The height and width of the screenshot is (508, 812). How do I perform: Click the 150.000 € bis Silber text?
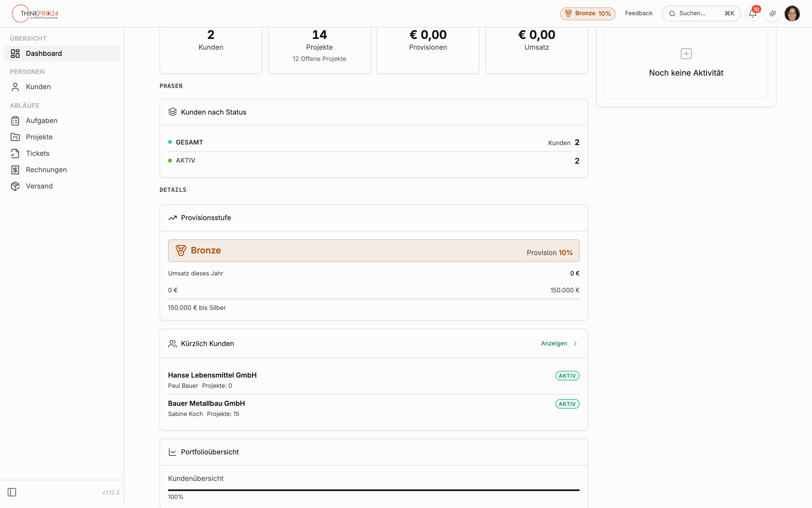(197, 308)
